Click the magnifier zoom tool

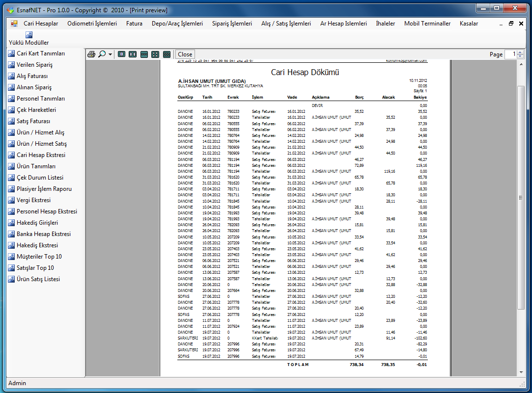coord(102,54)
